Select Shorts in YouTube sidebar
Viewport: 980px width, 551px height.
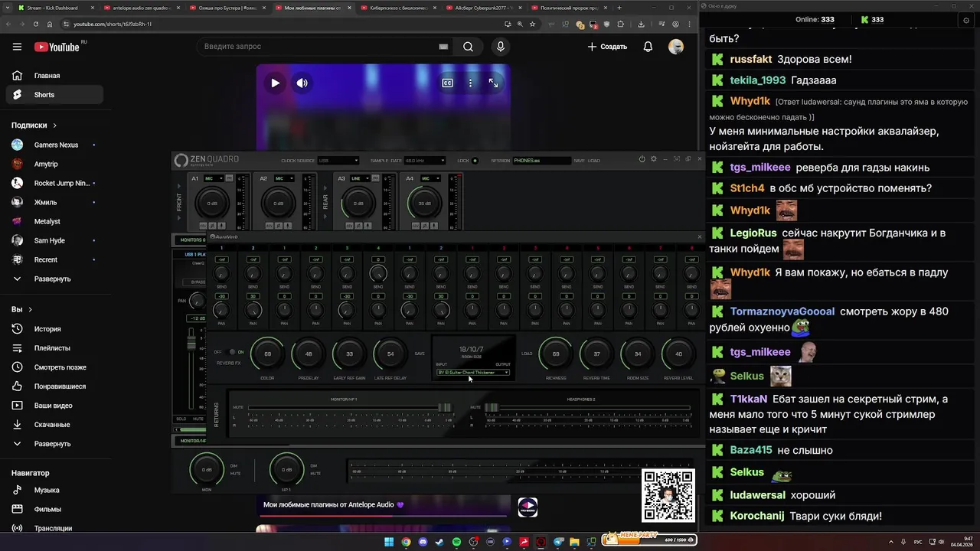click(x=54, y=95)
